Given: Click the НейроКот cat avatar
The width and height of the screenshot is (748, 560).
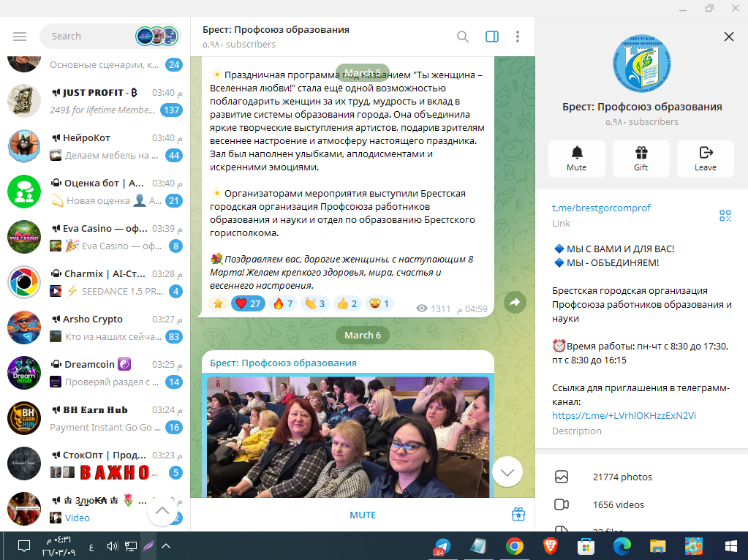Looking at the screenshot, I should point(24,146).
